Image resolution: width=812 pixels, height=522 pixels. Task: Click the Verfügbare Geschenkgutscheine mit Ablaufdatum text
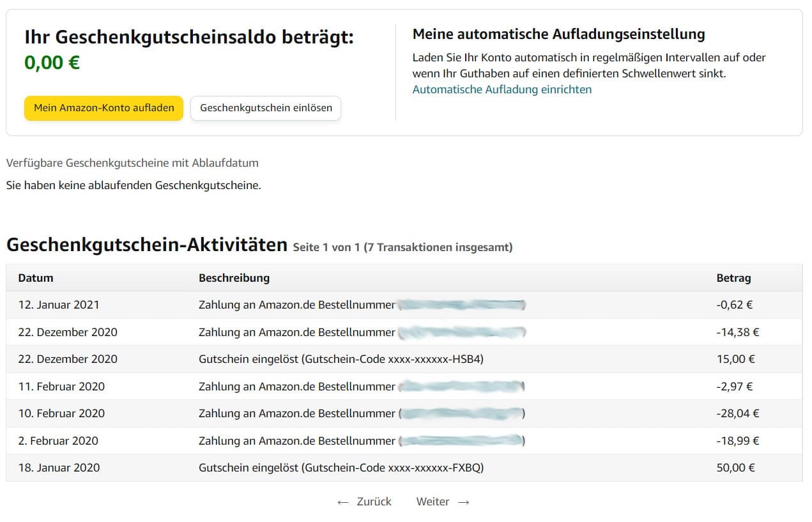pos(132,163)
